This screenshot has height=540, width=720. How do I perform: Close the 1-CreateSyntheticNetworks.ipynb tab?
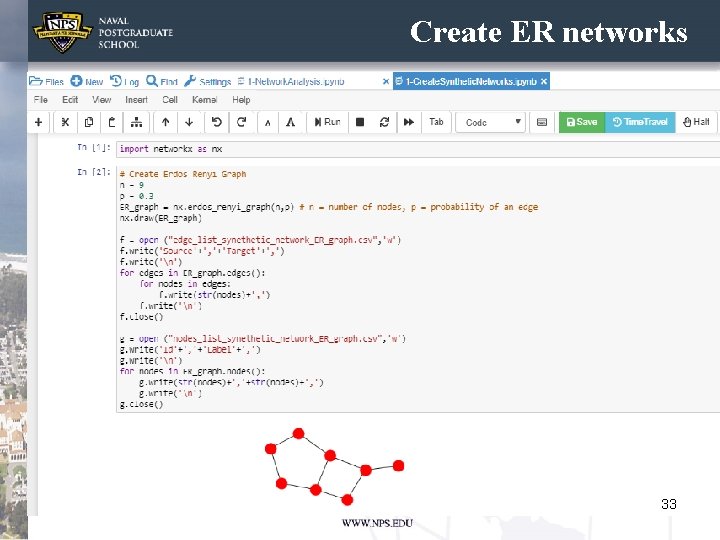tap(544, 81)
